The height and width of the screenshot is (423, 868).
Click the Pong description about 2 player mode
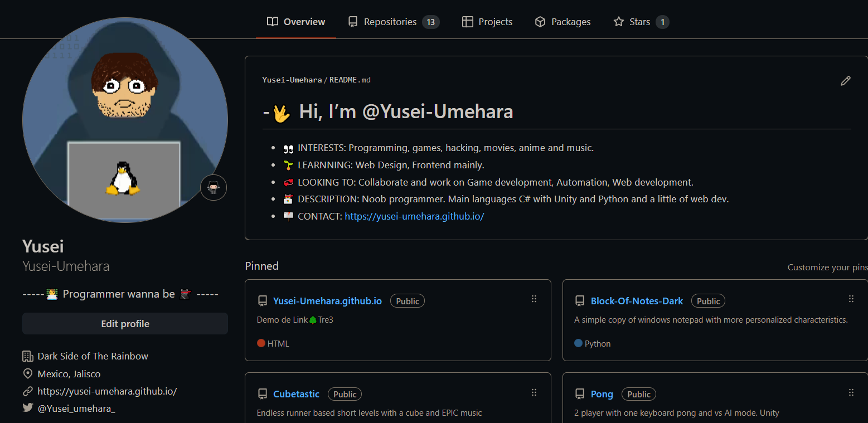pos(677,413)
